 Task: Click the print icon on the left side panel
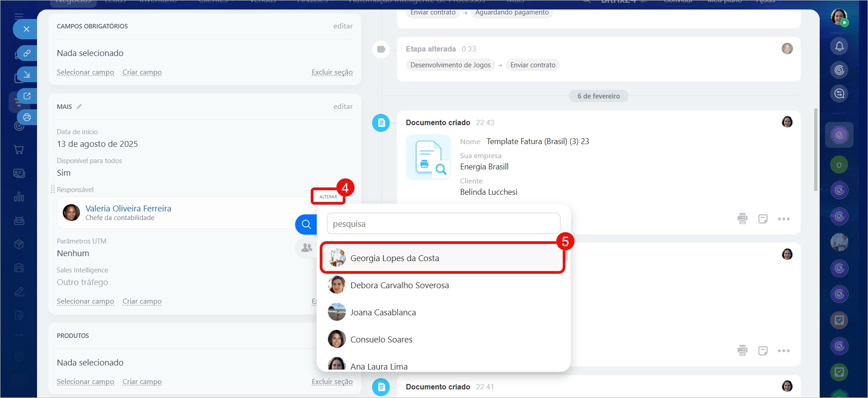click(x=27, y=117)
